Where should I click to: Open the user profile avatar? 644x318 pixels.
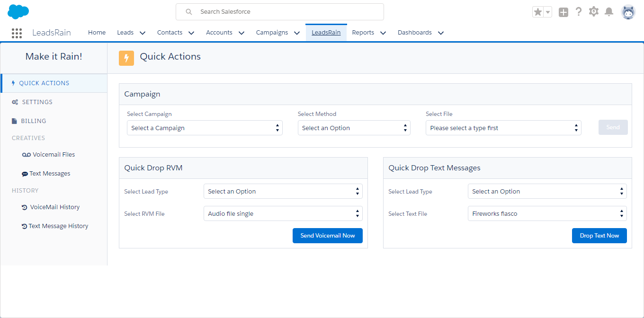(x=628, y=12)
